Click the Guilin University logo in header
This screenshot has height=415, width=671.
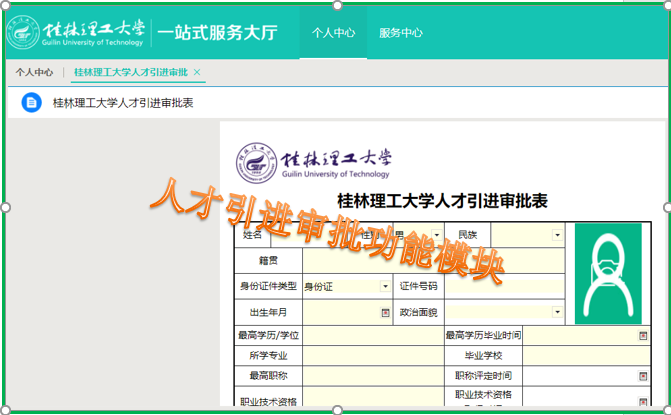pos(76,32)
